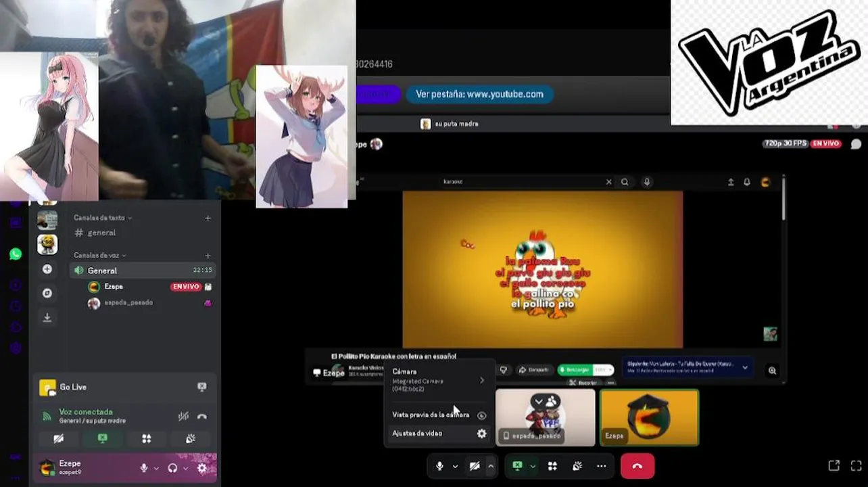868x487 pixels.
Task: Pop out the call window
Action: [834, 466]
